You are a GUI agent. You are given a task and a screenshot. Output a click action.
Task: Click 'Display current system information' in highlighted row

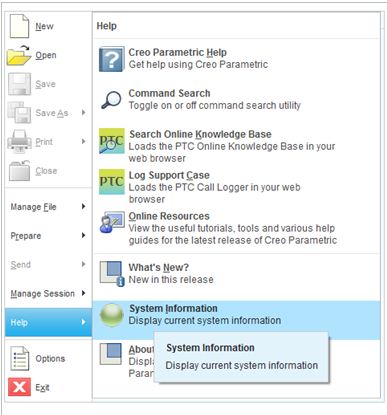pos(205,320)
